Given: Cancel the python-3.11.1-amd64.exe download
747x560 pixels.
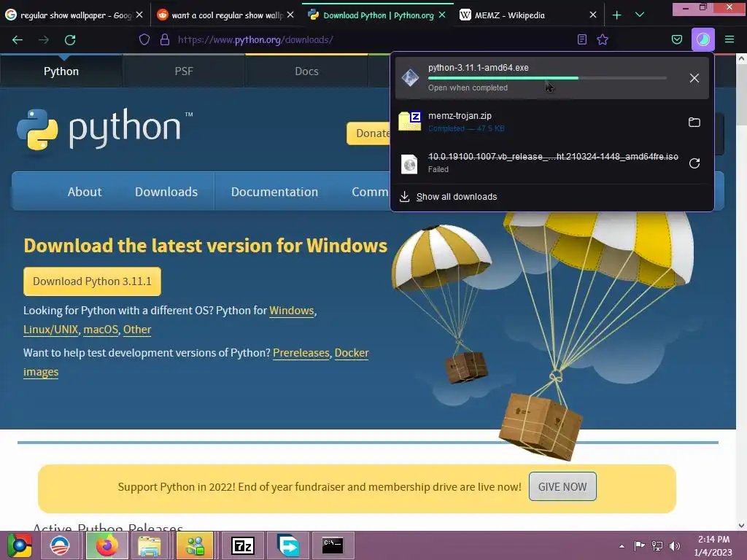Looking at the screenshot, I should click(694, 78).
